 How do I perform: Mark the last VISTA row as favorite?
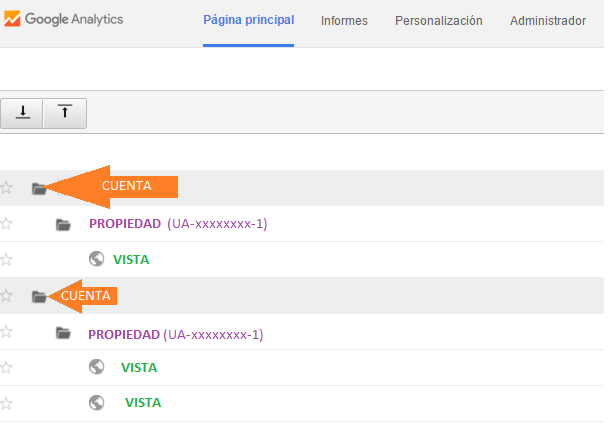pos(7,402)
